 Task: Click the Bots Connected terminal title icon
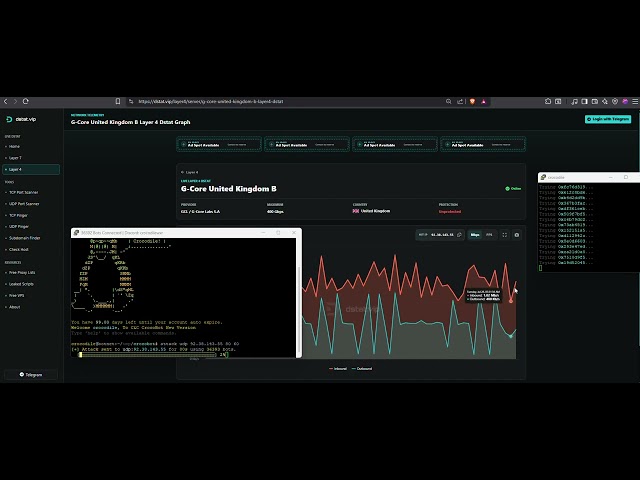(x=76, y=233)
